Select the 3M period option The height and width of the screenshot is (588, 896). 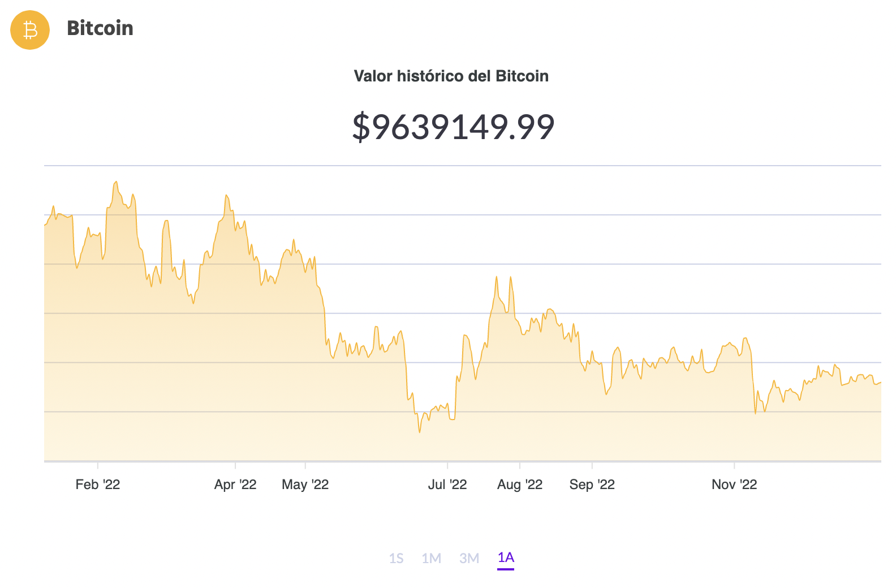click(469, 558)
